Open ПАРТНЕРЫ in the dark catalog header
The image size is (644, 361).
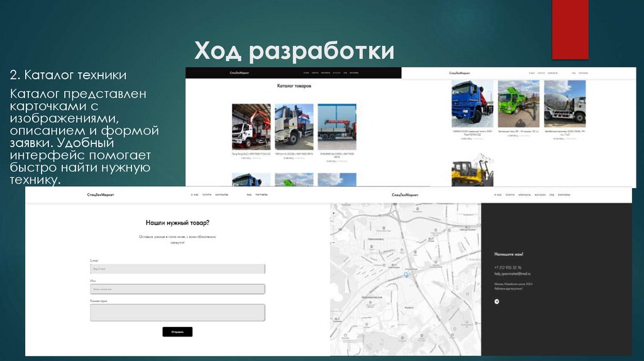point(354,73)
